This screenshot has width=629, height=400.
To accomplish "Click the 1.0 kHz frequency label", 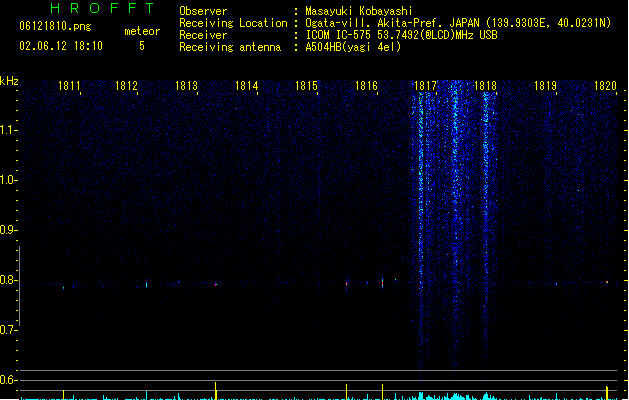I will coord(8,180).
